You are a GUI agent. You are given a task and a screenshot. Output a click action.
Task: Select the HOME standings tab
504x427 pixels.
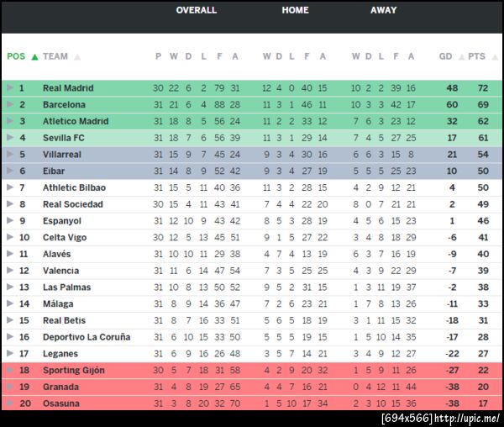point(295,10)
